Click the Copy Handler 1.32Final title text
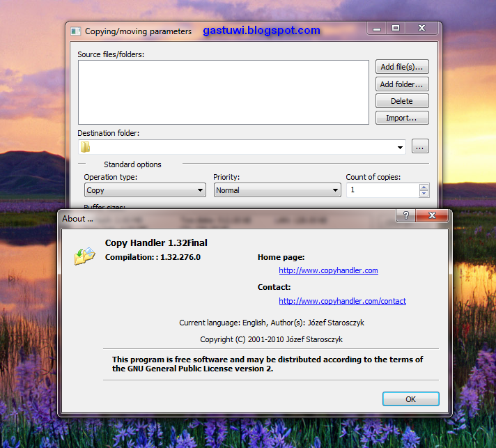Viewport: 496px width, 448px height. [x=156, y=242]
